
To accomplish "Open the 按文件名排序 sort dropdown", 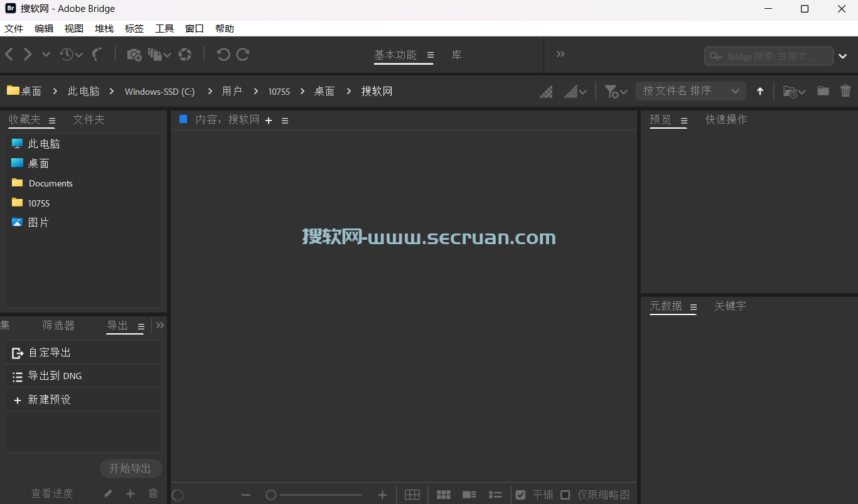I will point(691,91).
